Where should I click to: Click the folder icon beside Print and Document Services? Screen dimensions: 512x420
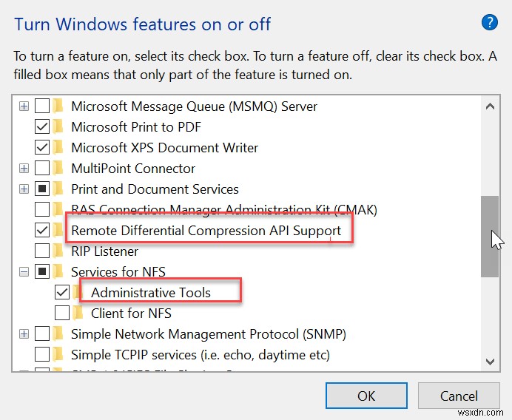click(58, 189)
